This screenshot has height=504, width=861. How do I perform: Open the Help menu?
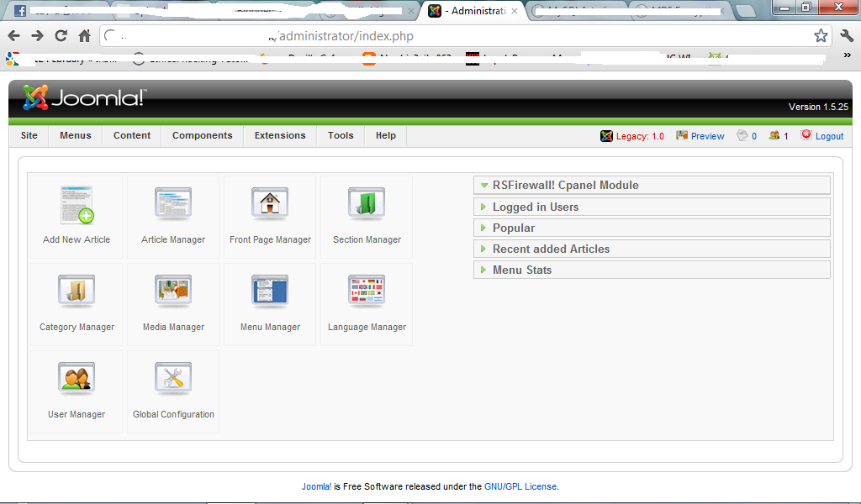tap(385, 135)
